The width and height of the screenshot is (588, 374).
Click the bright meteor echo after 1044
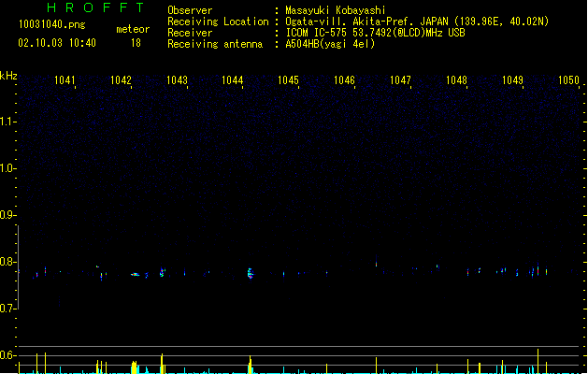[251, 273]
